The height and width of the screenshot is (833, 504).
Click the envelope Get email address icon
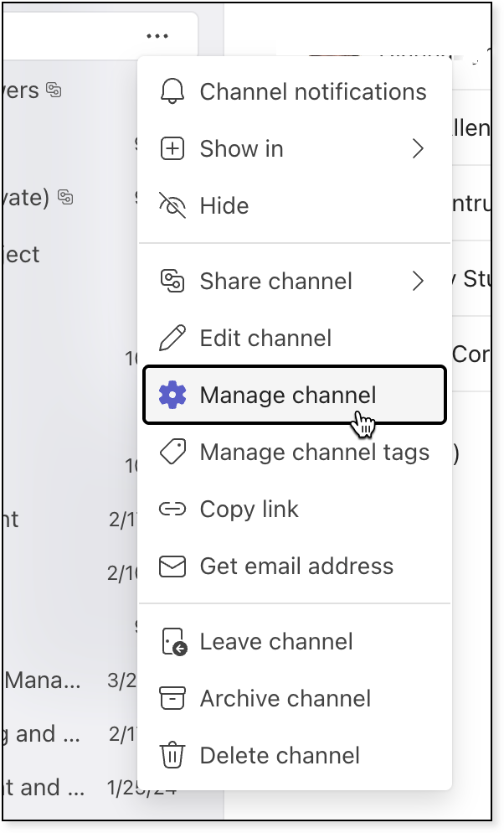coord(172,567)
